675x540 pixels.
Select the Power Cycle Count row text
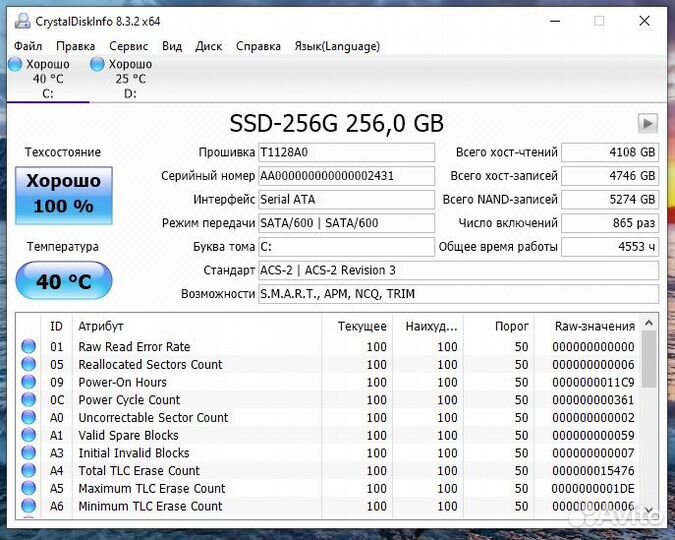[129, 400]
